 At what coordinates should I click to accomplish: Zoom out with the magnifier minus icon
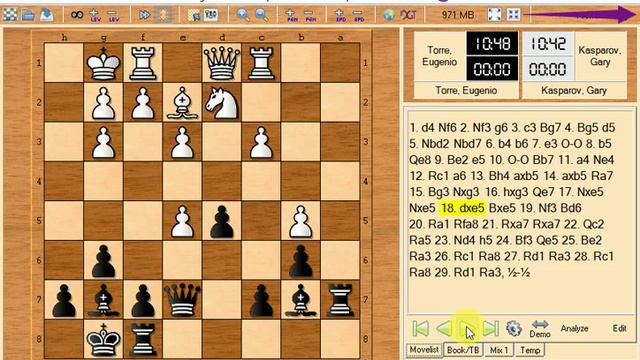[261, 15]
